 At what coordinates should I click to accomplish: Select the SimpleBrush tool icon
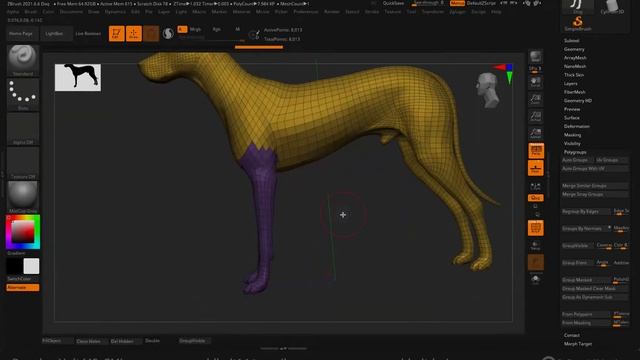pos(578,23)
